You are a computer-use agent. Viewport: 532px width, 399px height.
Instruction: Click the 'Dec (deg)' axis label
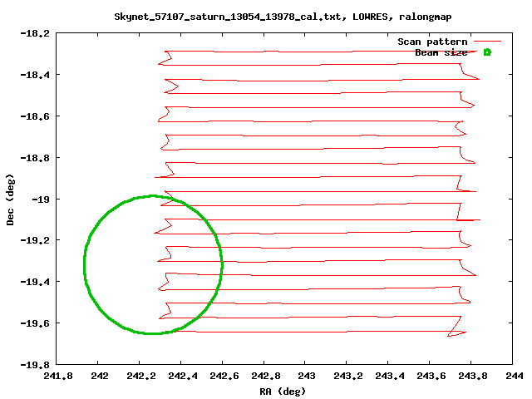click(x=10, y=199)
